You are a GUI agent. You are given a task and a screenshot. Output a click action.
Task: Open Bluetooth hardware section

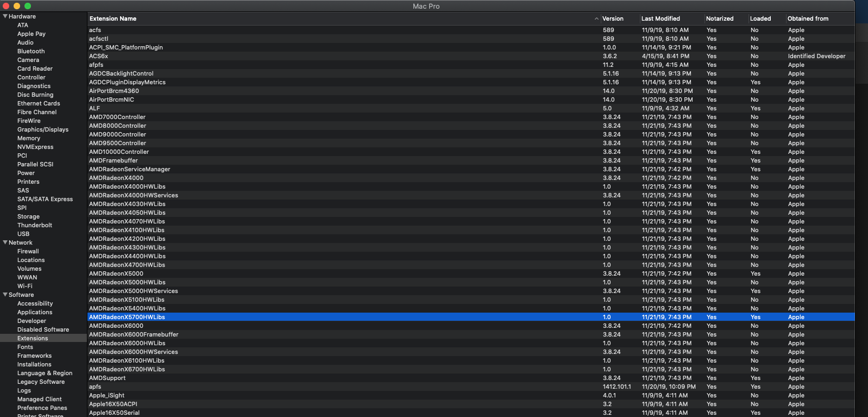tap(31, 51)
